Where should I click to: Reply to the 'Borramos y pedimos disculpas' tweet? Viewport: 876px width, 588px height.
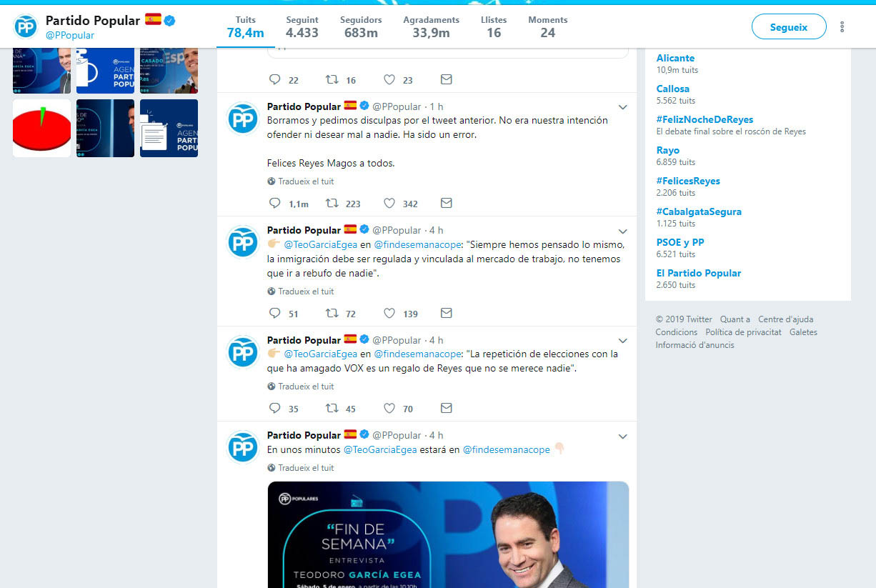tap(275, 204)
